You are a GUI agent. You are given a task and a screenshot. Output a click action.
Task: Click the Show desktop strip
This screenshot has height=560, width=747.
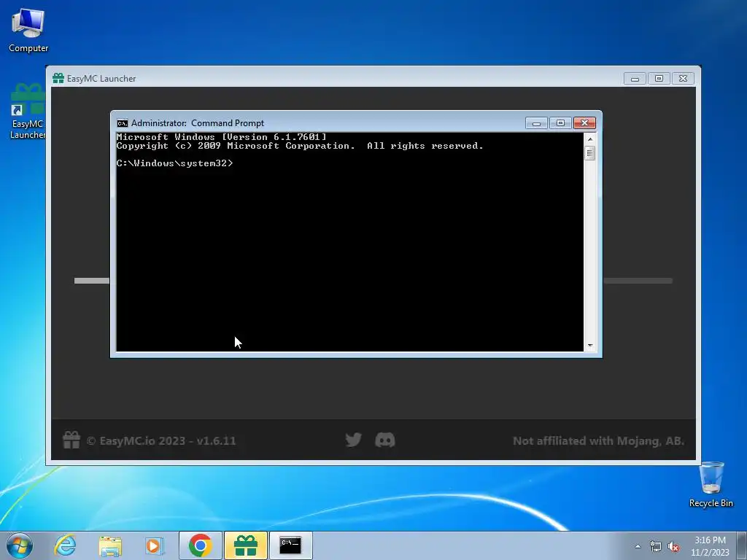click(x=743, y=545)
